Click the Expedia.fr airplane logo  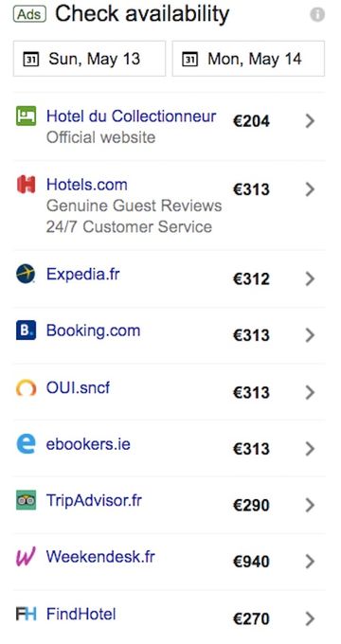(26, 274)
